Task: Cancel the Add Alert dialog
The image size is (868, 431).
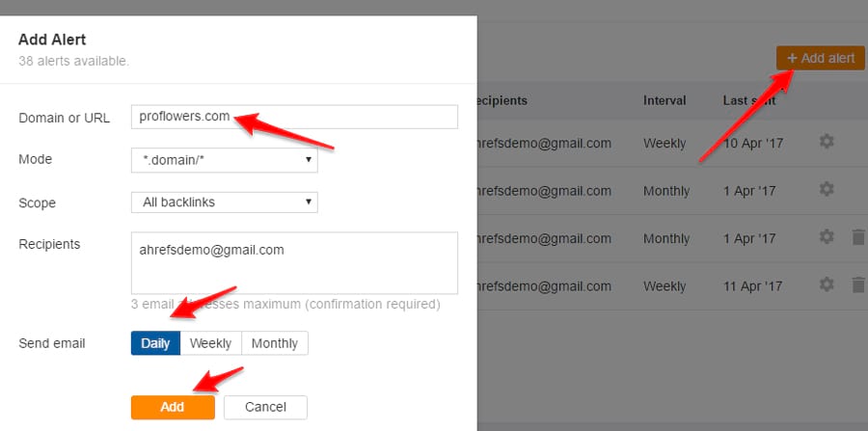Action: (265, 407)
